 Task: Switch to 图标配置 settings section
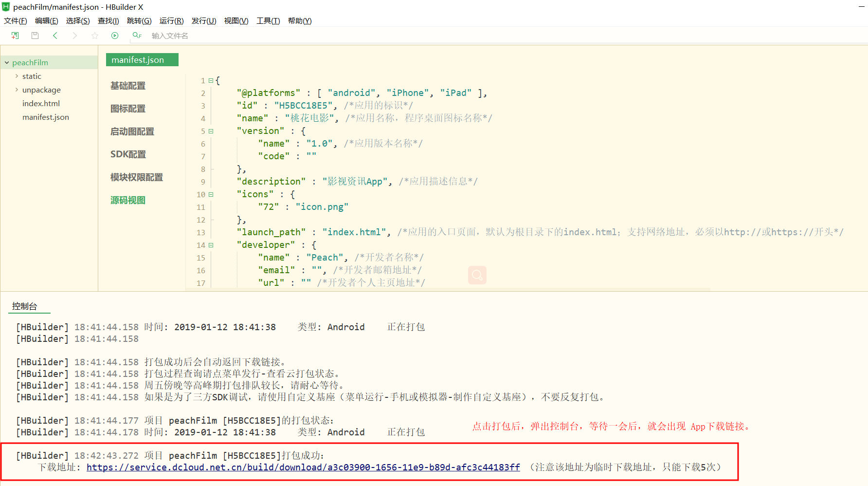[x=127, y=108]
